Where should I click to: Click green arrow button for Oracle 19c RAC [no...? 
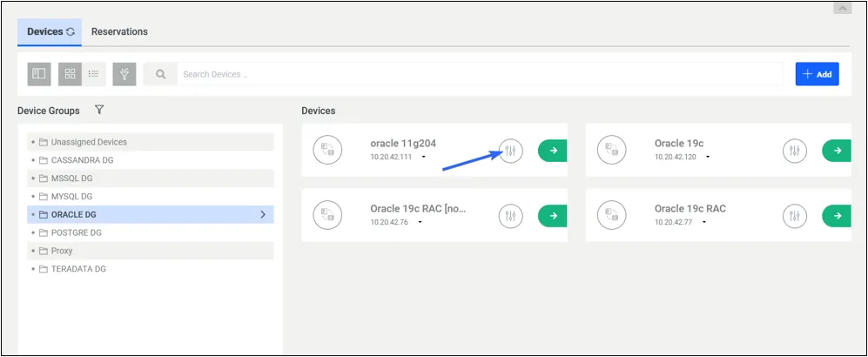tap(553, 216)
